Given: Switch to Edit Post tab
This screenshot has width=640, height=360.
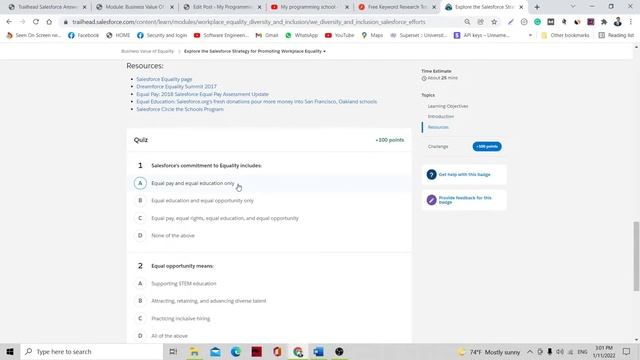Looking at the screenshot, I should click(222, 7).
